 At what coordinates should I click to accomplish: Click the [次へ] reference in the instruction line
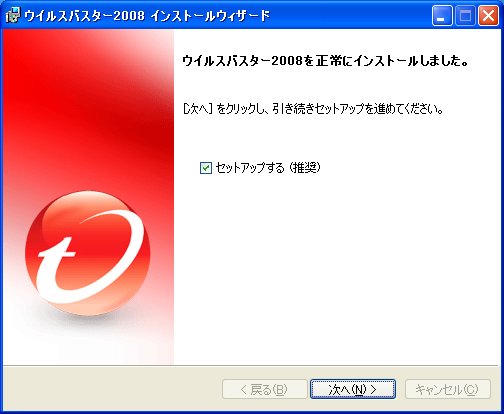(x=198, y=109)
